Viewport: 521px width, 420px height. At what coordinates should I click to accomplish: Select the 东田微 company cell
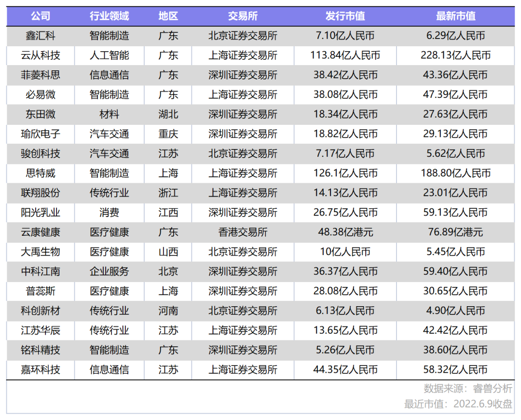coord(41,114)
